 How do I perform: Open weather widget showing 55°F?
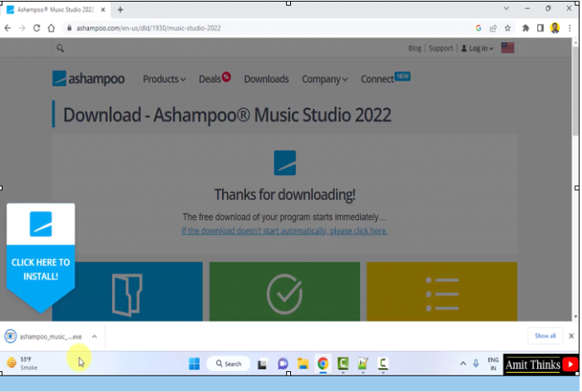22,363
